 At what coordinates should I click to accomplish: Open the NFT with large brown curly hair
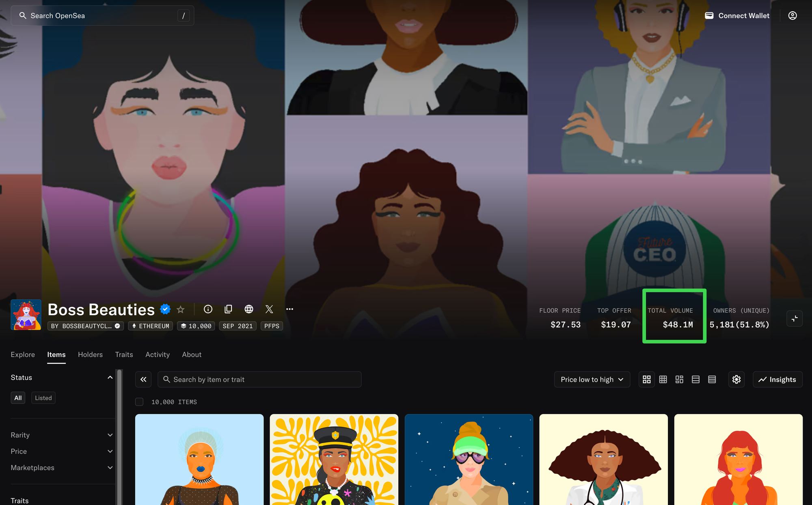604,460
